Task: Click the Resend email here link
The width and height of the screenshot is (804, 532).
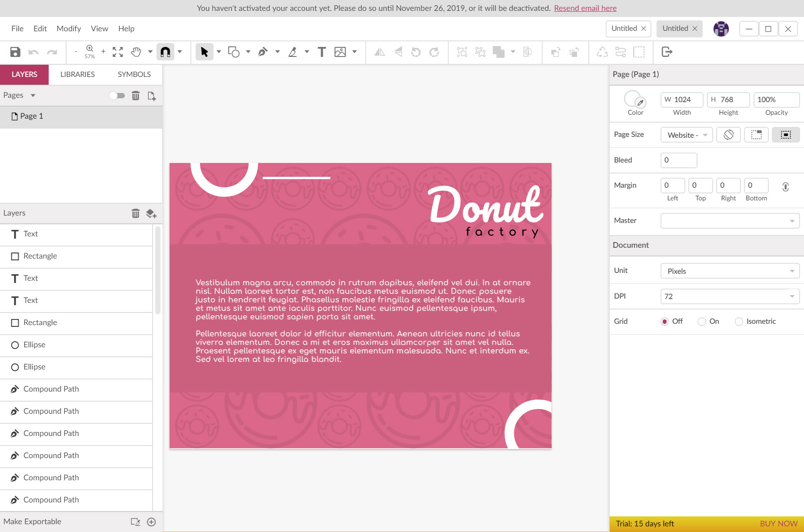Action: tap(585, 8)
